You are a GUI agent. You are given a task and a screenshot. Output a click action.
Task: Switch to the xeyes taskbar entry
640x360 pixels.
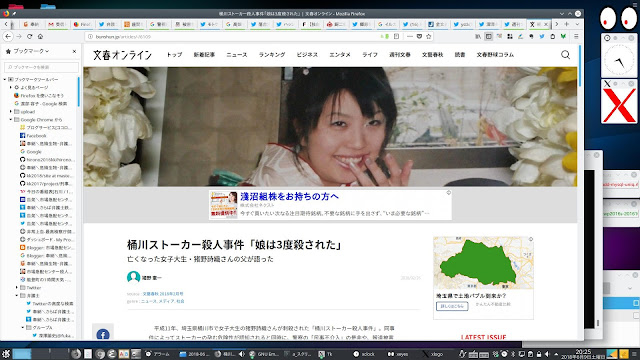[398, 354]
